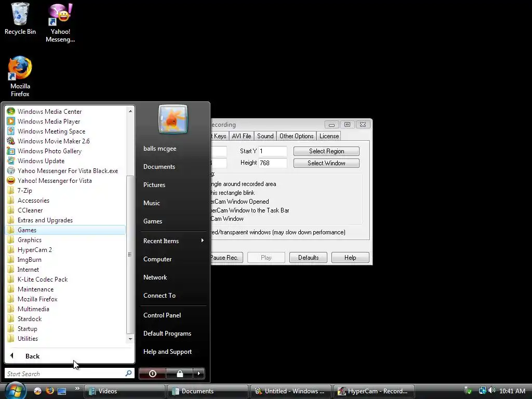Viewport: 532px width, 399px height.
Task: Select Yahoo! Messenger desktop shortcut
Action: [60, 23]
